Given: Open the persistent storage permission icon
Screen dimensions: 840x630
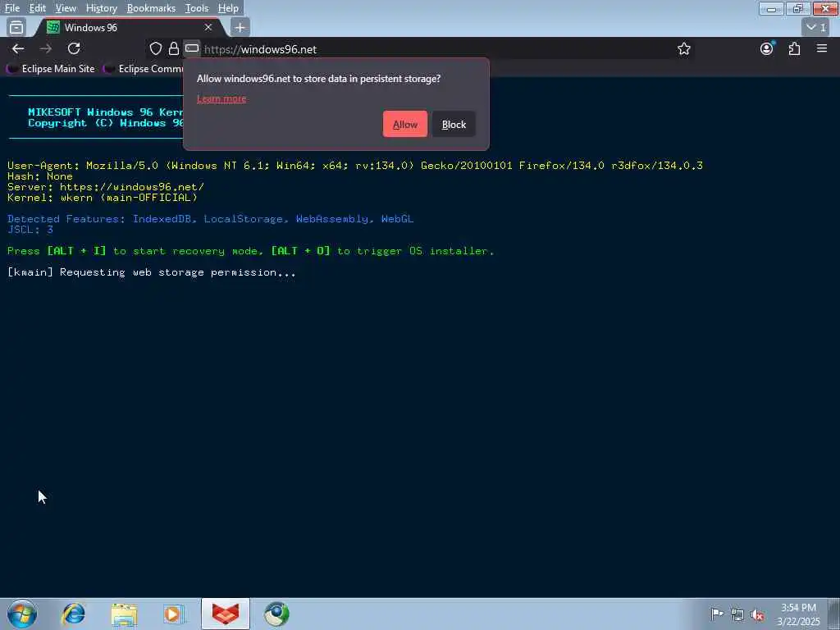Looking at the screenshot, I should point(192,48).
